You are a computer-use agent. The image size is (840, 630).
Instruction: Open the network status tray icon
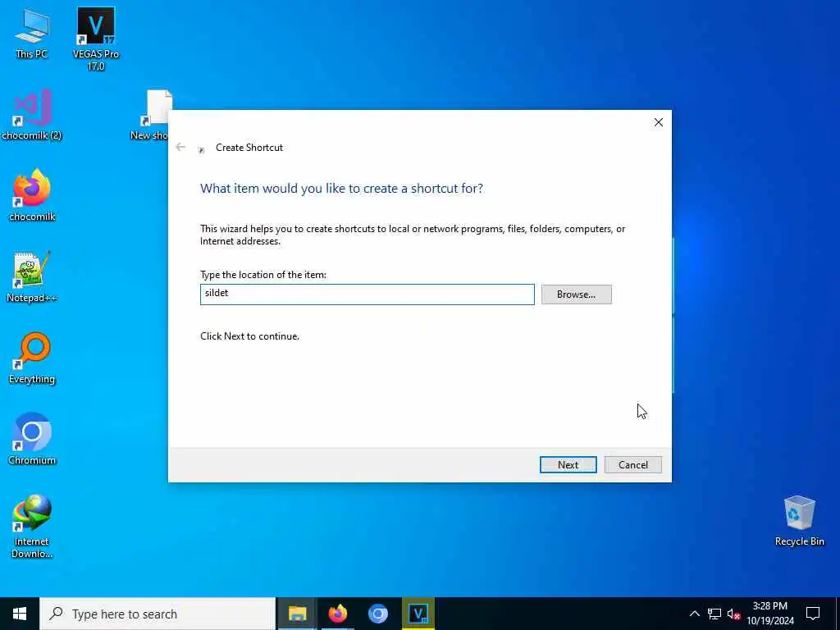[x=714, y=614]
